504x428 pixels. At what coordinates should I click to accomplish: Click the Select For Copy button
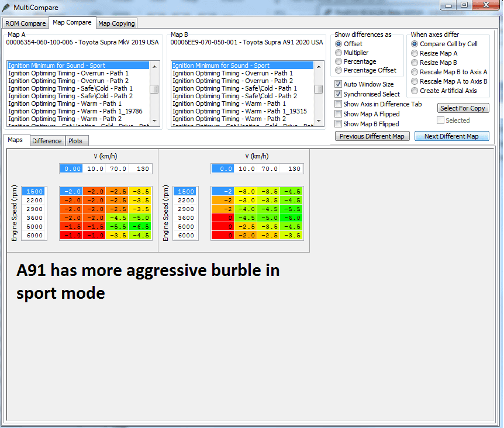click(463, 108)
